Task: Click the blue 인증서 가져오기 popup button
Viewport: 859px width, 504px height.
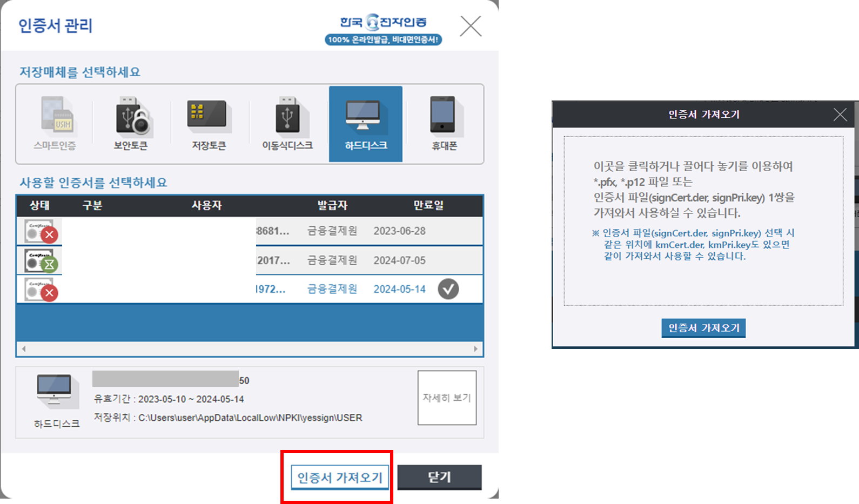Action: [x=703, y=328]
